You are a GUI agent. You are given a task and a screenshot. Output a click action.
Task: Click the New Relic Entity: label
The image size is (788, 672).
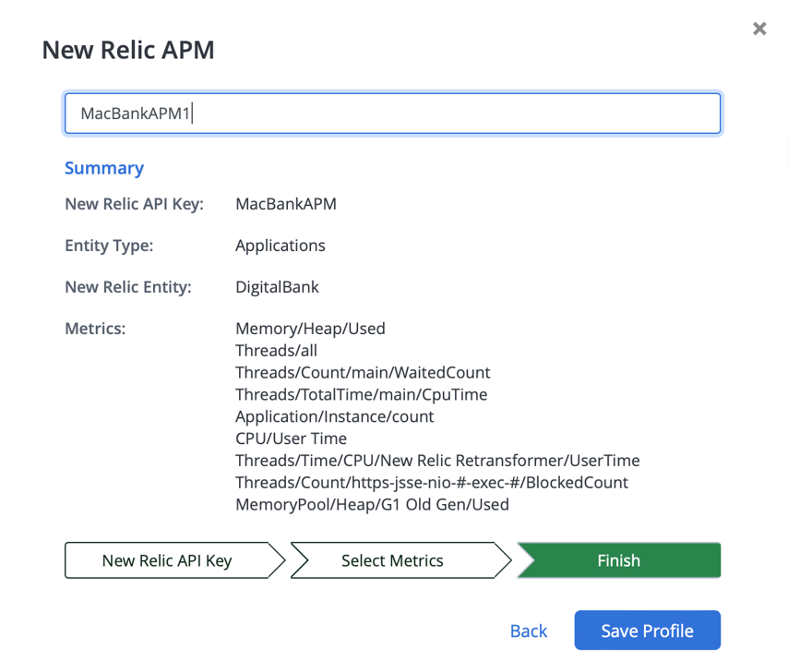pos(128,287)
